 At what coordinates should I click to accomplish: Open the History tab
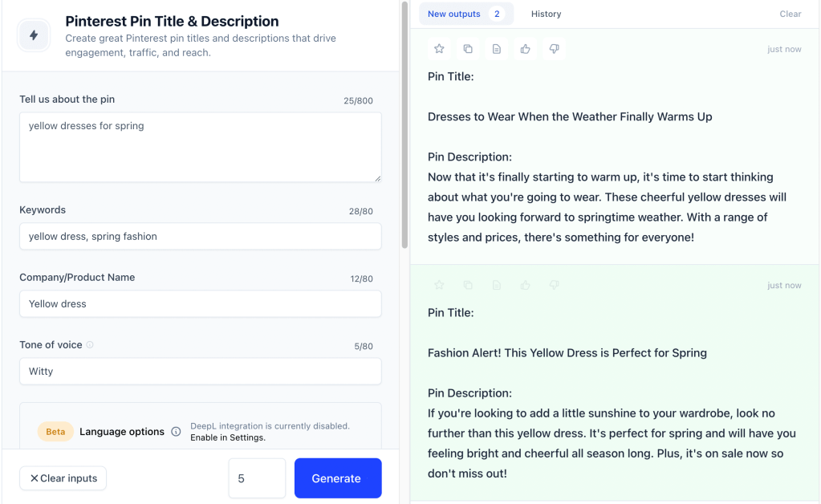[546, 14]
